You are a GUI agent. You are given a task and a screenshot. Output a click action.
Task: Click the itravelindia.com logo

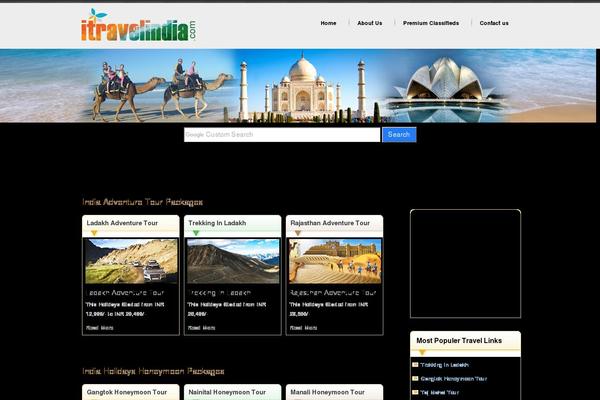click(x=139, y=25)
